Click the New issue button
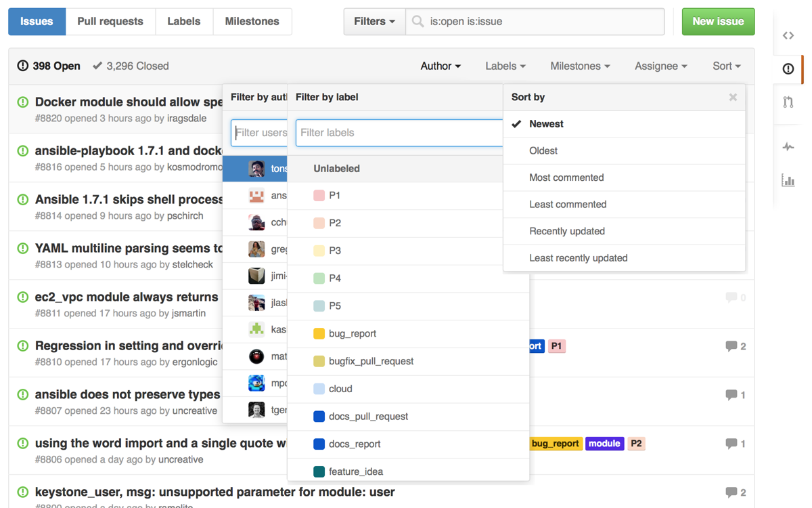 [718, 22]
